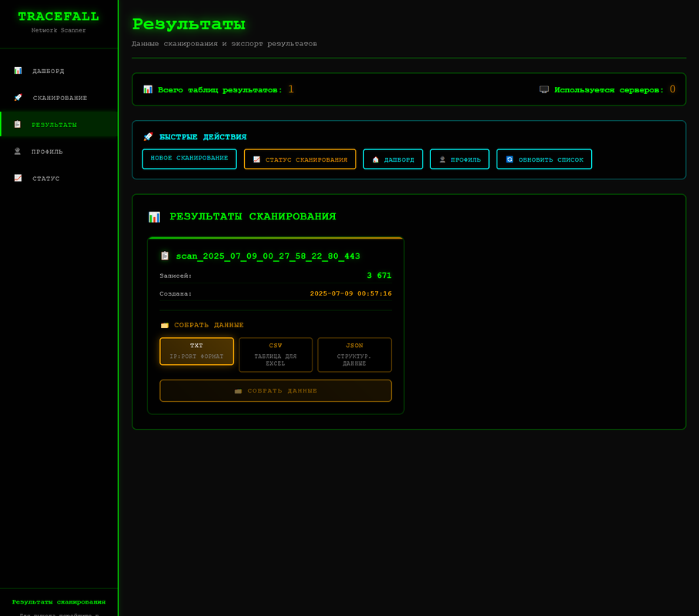Image resolution: width=699 pixels, height=616 pixels.
Task: Click the chart icon beside Результаты сканирования heading
Action: (x=154, y=217)
